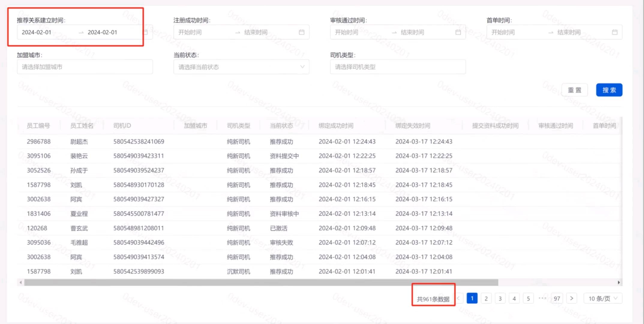Open the 10 条/页 page size selector
This screenshot has width=644, height=324.
tap(603, 298)
